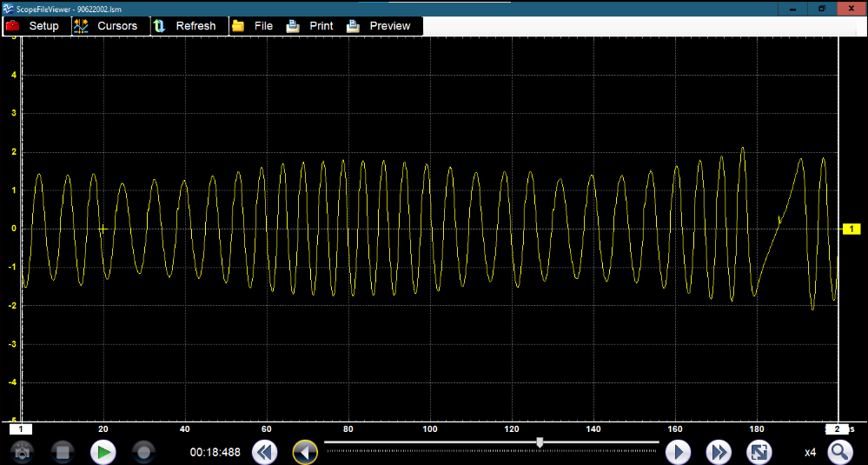Image resolution: width=868 pixels, height=465 pixels.
Task: Click the expand view icon
Action: 759,452
